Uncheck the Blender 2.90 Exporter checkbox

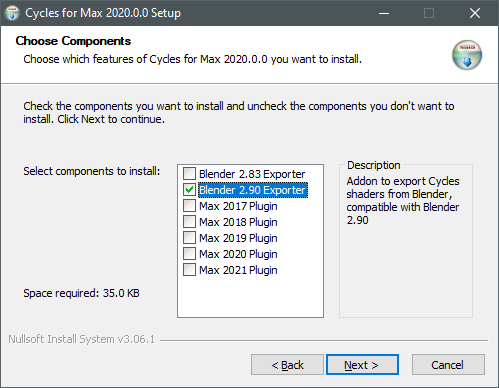(189, 190)
